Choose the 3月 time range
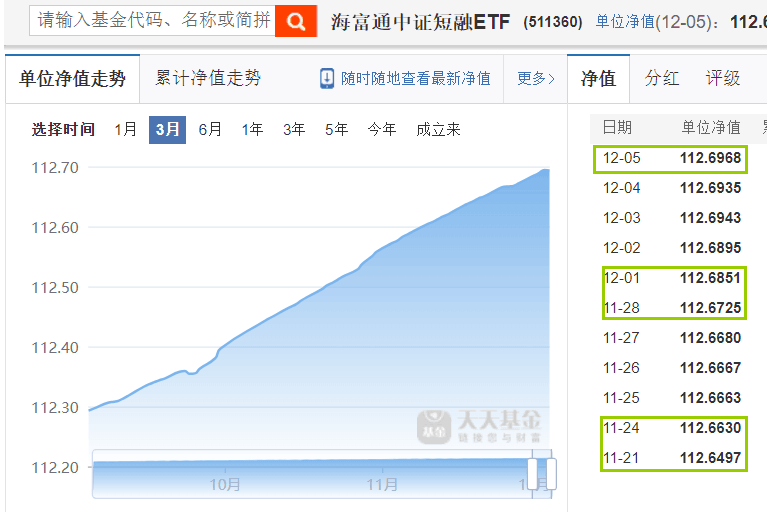Viewport: 767px width, 512px height. (x=167, y=130)
